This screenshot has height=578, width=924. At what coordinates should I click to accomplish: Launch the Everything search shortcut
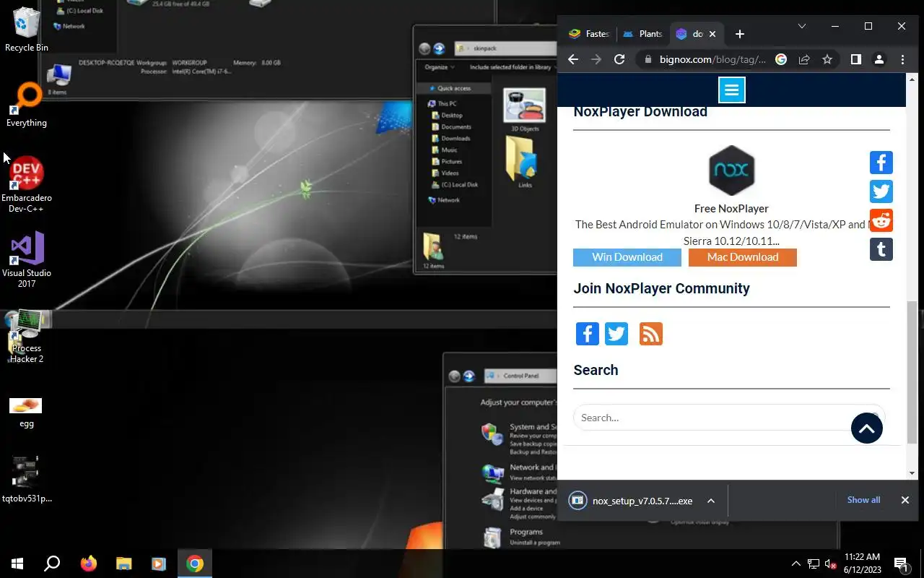[27, 105]
